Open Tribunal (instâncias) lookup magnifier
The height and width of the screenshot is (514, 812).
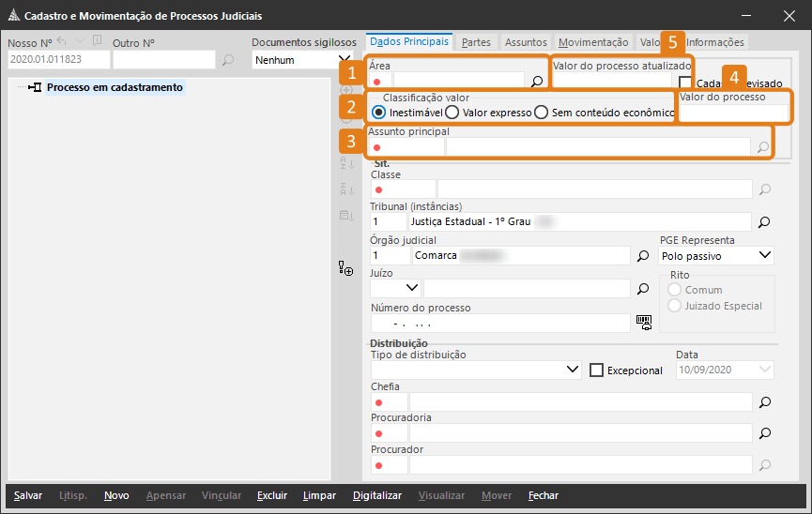click(764, 222)
